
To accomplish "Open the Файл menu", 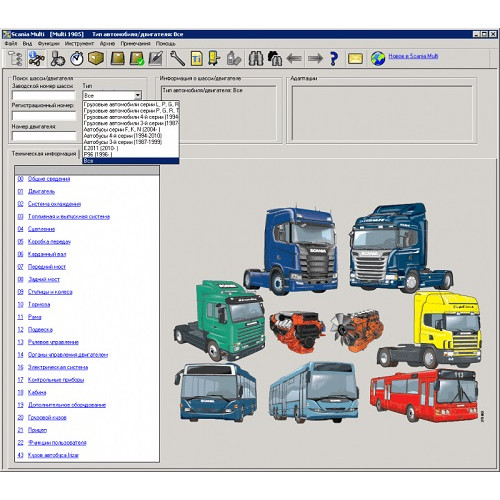I will click(x=11, y=44).
